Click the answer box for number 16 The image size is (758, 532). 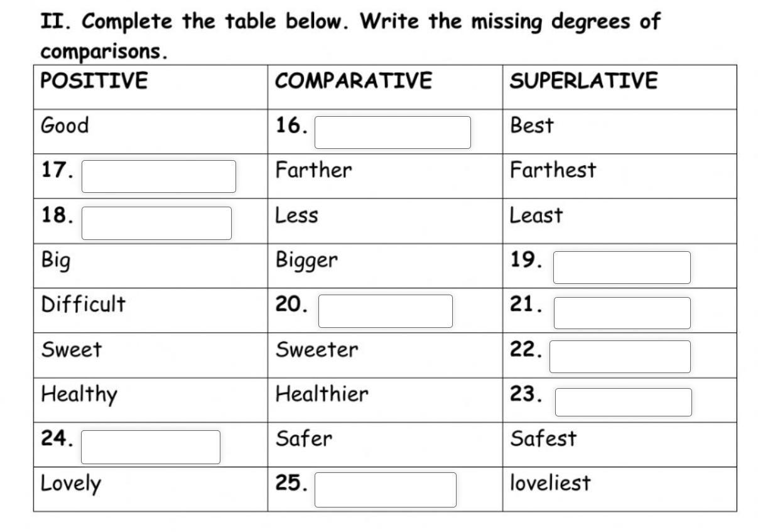(393, 133)
